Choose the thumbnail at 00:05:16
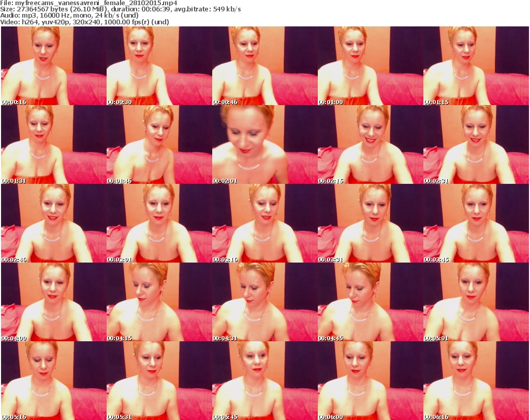 [x=54, y=381]
